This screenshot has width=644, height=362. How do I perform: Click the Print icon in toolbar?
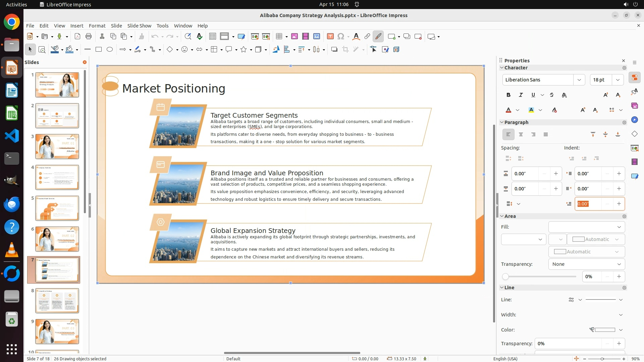click(x=89, y=37)
